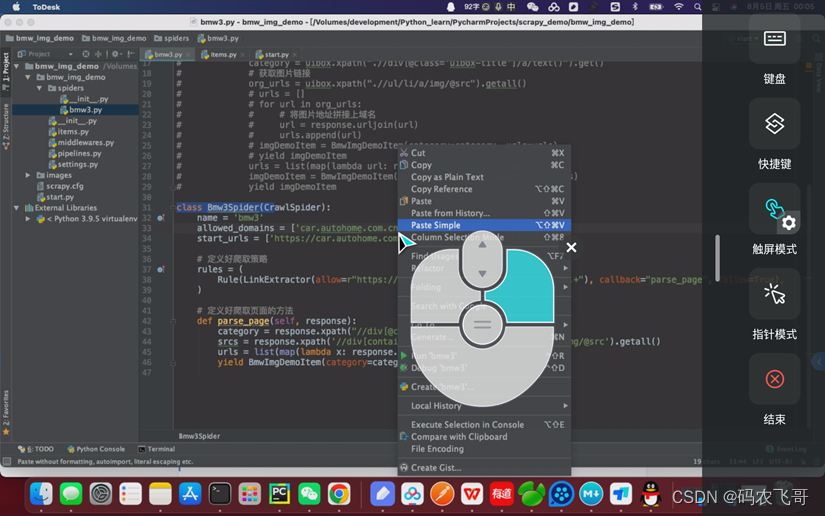Expand the images folder in project tree
Viewport: 825px width, 516px height.
(28, 175)
